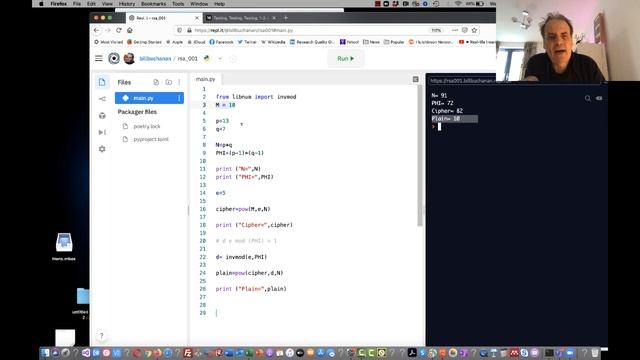Open the Popular bookmarks folder
Screen dimensions: 640x360
394,42
